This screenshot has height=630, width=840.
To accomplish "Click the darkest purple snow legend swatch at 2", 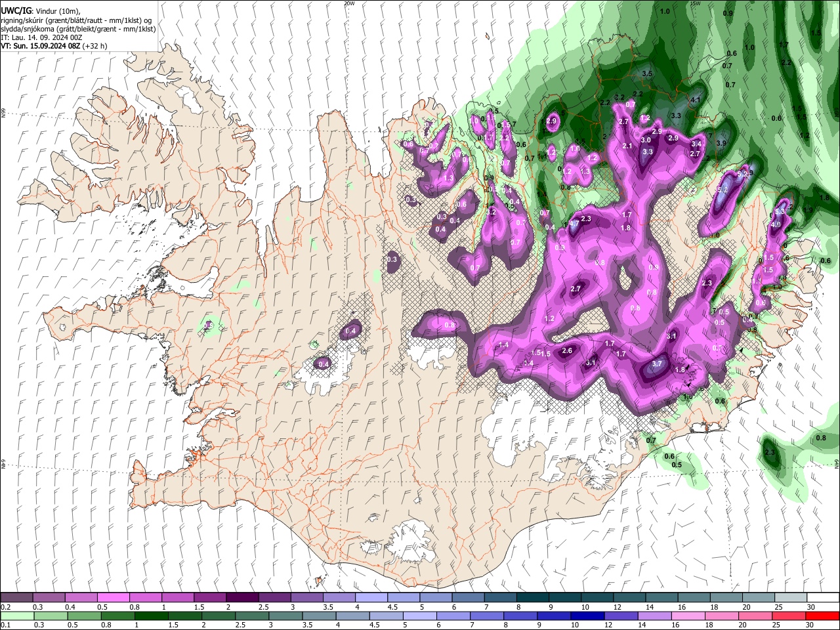I will [241, 598].
